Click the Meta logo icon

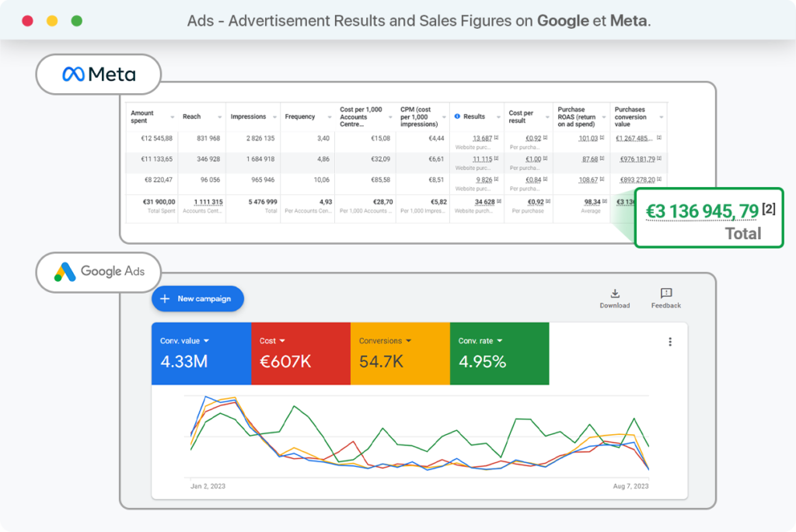75,74
